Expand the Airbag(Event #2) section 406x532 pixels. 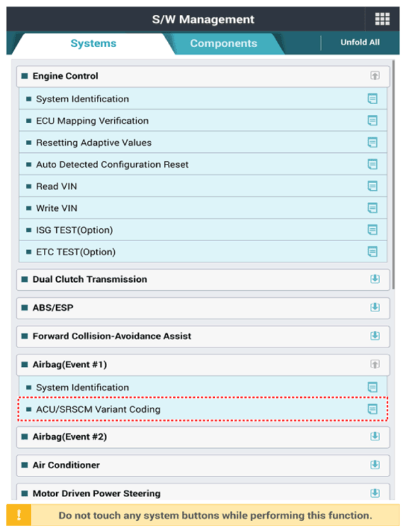[375, 437]
